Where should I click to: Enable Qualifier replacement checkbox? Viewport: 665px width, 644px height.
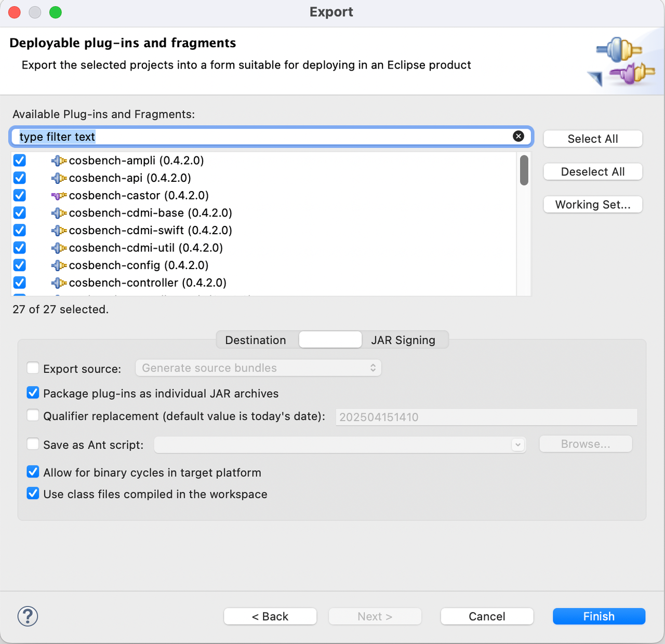tap(33, 415)
